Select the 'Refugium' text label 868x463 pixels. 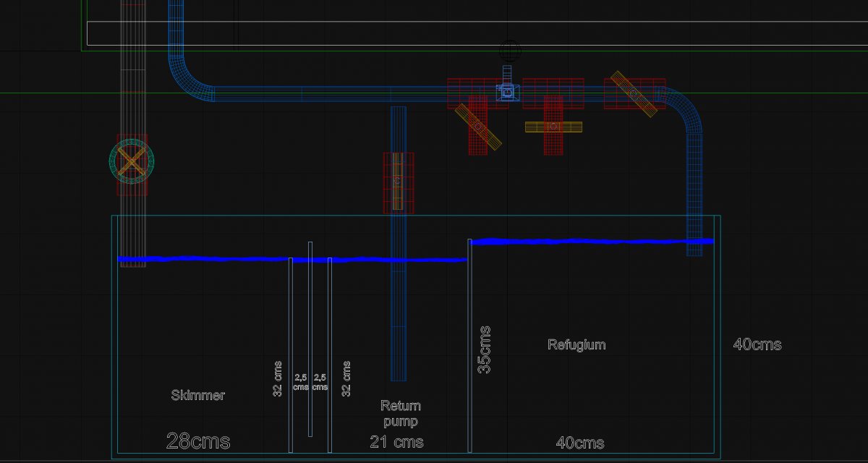576,344
